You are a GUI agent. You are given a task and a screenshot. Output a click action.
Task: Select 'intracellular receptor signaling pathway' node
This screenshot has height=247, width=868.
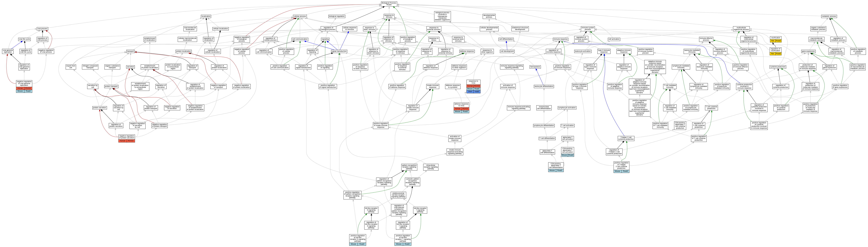[431, 167]
